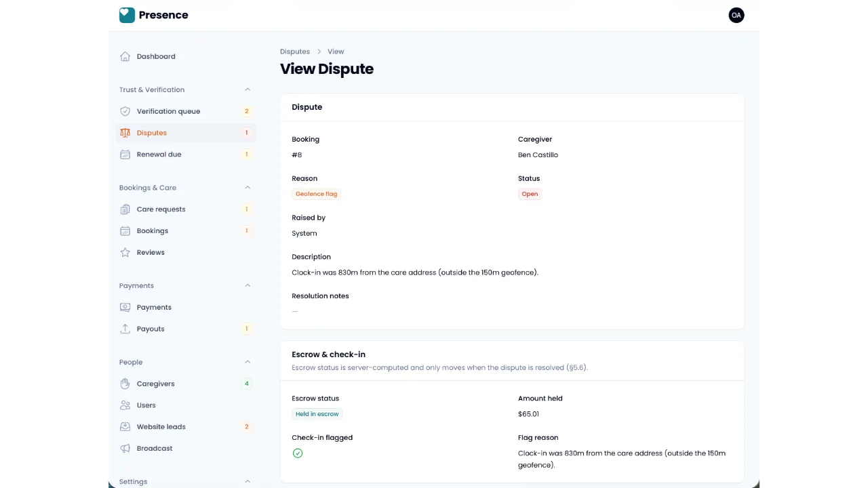The image size is (868, 488).
Task: Click the Geofence flag reason badge
Action: [x=316, y=194]
